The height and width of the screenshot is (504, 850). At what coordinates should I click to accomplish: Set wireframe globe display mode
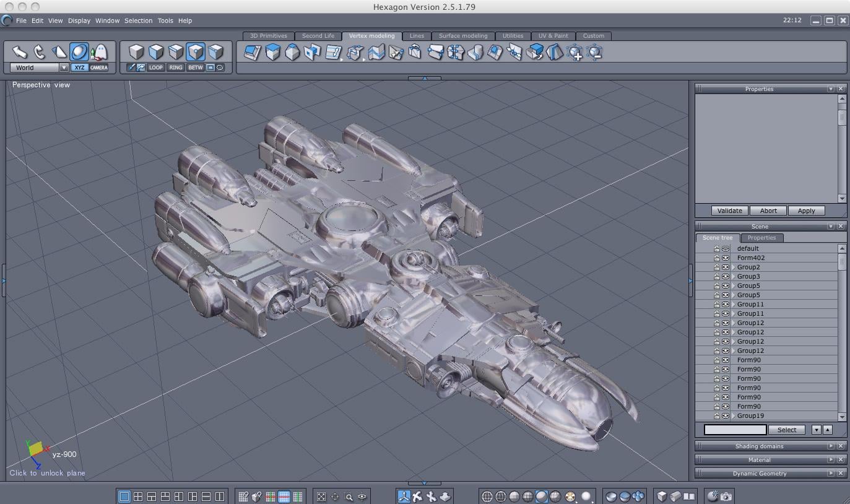pos(487,497)
